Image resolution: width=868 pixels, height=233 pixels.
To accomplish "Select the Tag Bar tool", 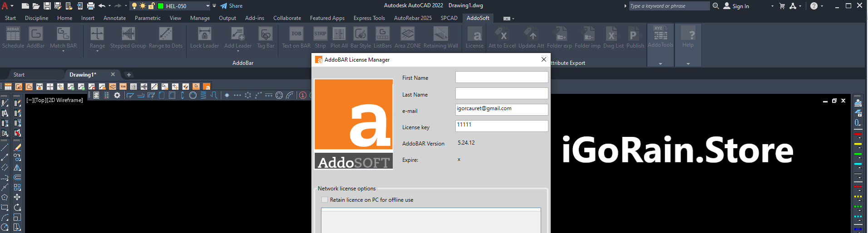I will pyautogui.click(x=265, y=34).
